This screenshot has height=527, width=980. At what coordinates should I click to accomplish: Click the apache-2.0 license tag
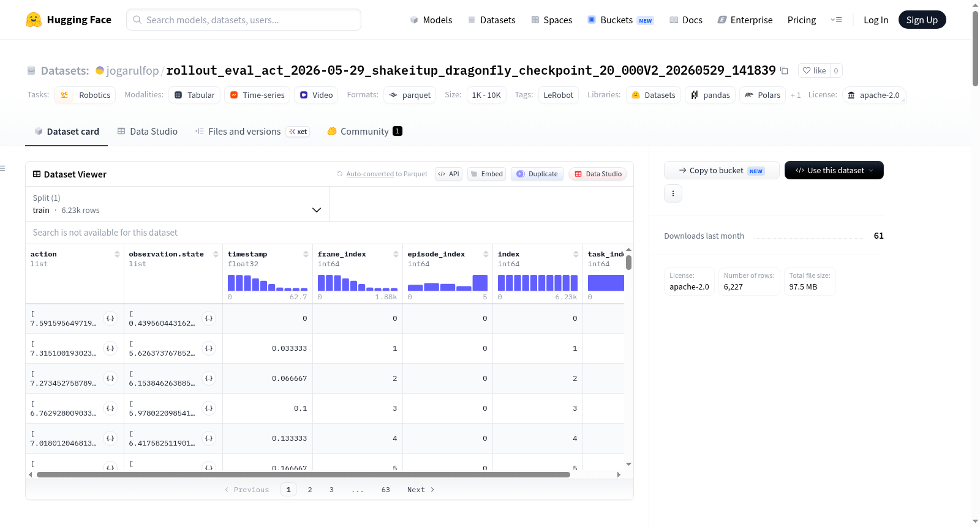[x=873, y=95]
